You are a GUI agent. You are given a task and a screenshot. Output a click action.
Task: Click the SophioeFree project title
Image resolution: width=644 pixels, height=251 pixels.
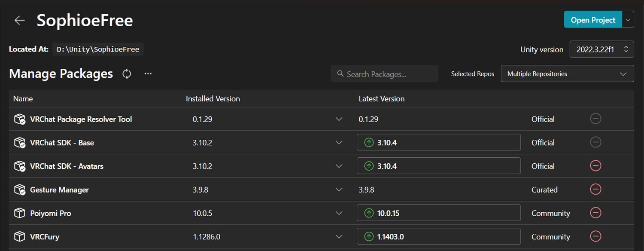pos(85,20)
